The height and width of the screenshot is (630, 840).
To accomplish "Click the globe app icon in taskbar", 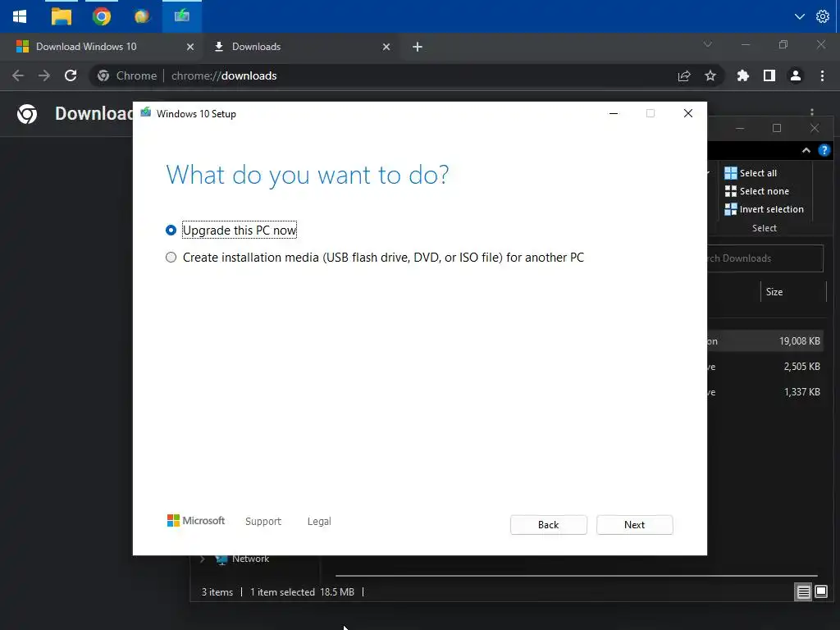I will click(141, 16).
